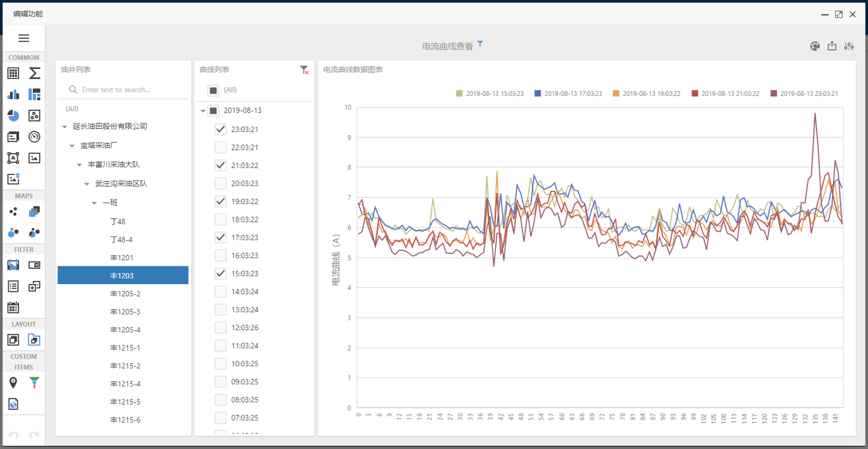Open the color scheme palette
The image size is (868, 449).
[x=815, y=46]
